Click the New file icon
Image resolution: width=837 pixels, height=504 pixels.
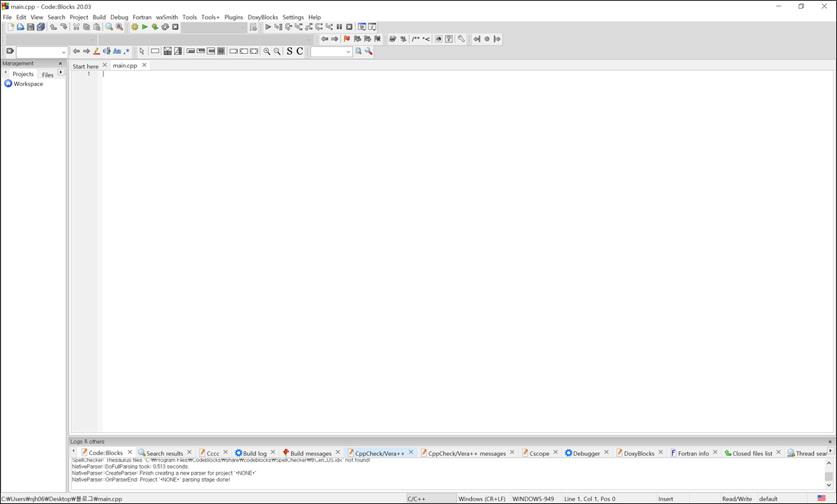coord(10,27)
